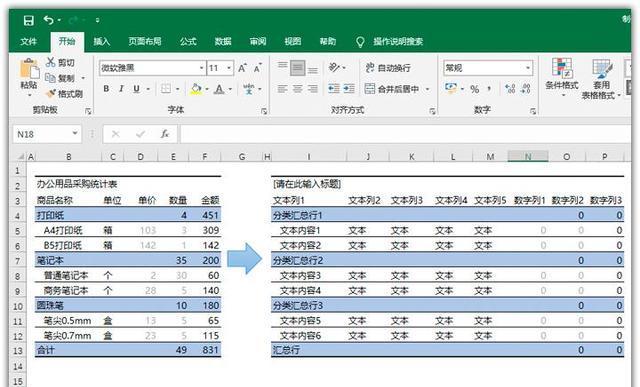Viewport: 640px width, 387px height.
Task: Switch to the 数据 ribbon tab
Action: point(223,41)
